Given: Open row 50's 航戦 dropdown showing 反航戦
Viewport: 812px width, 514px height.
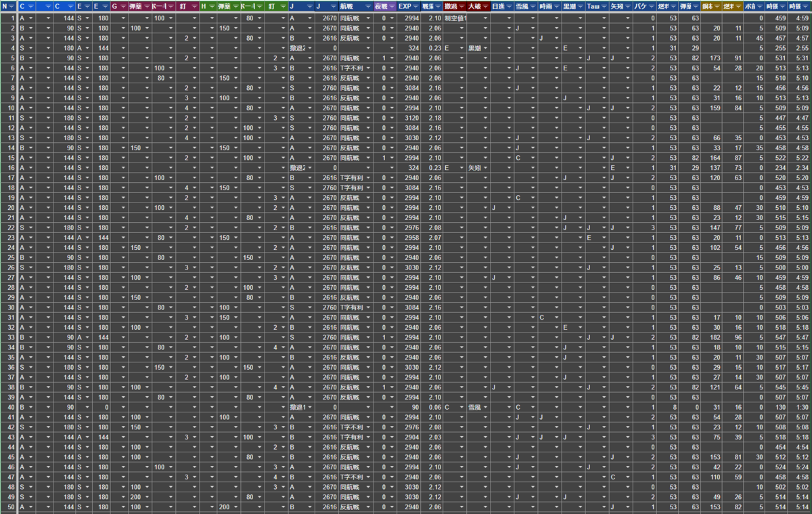Looking at the screenshot, I should pos(367,507).
